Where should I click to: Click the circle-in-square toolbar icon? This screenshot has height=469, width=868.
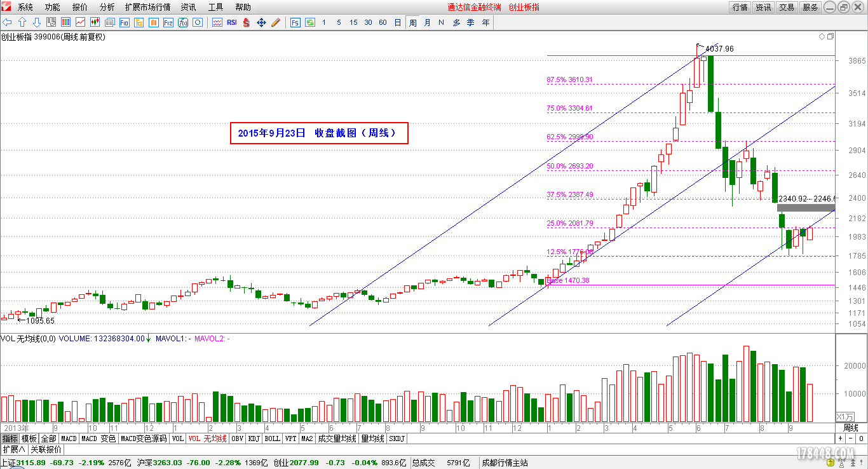click(x=198, y=22)
